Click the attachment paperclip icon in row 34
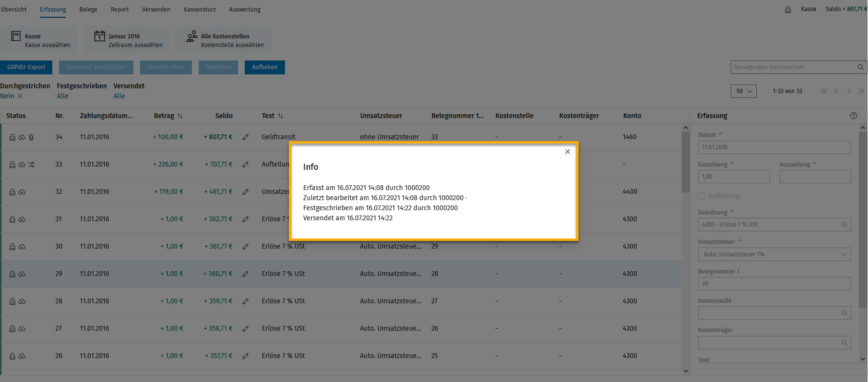Screen dimensions: 868x382 click(x=31, y=137)
